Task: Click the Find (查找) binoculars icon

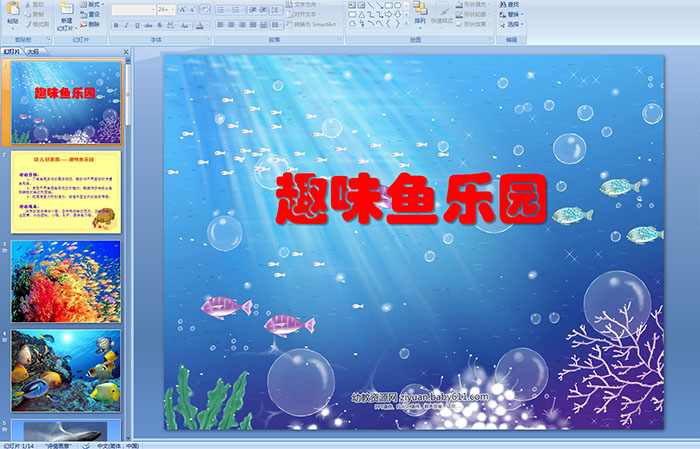Action: (503, 4)
